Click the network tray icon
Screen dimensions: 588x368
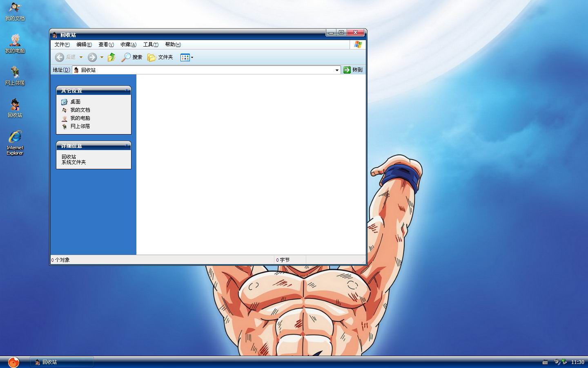(564, 362)
